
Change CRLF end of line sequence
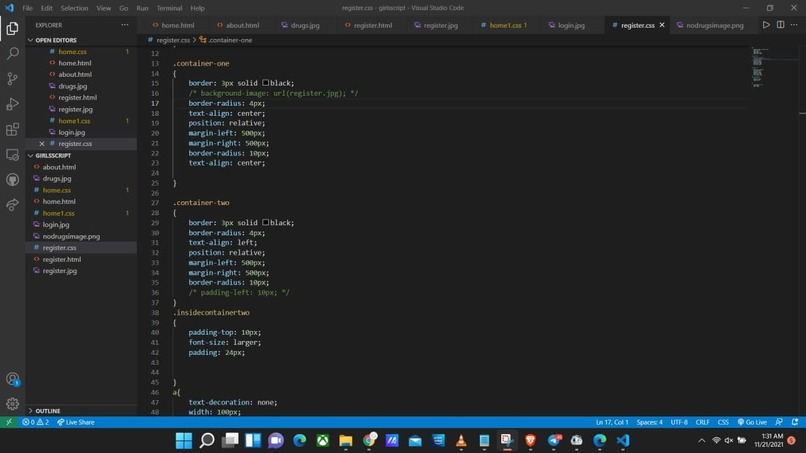click(x=702, y=422)
